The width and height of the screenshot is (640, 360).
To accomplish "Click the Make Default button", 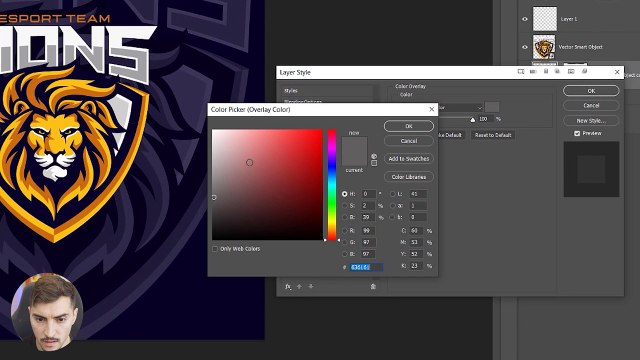I will click(450, 135).
